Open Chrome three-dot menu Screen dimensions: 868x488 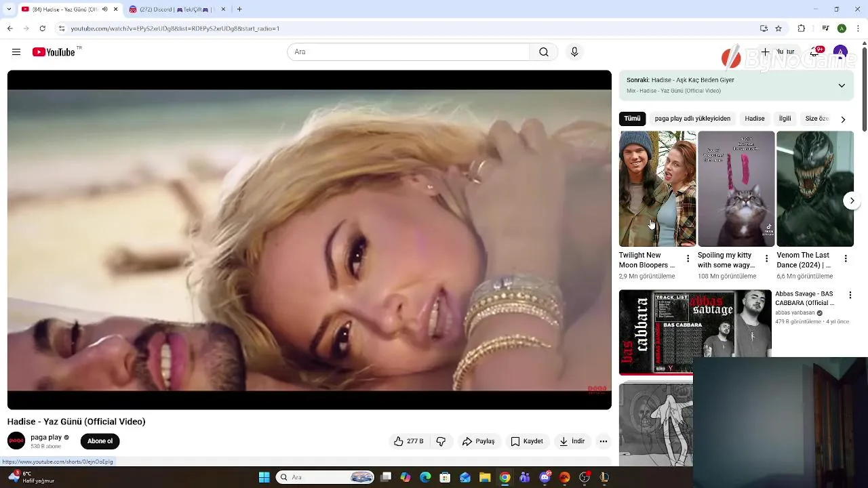[859, 28]
